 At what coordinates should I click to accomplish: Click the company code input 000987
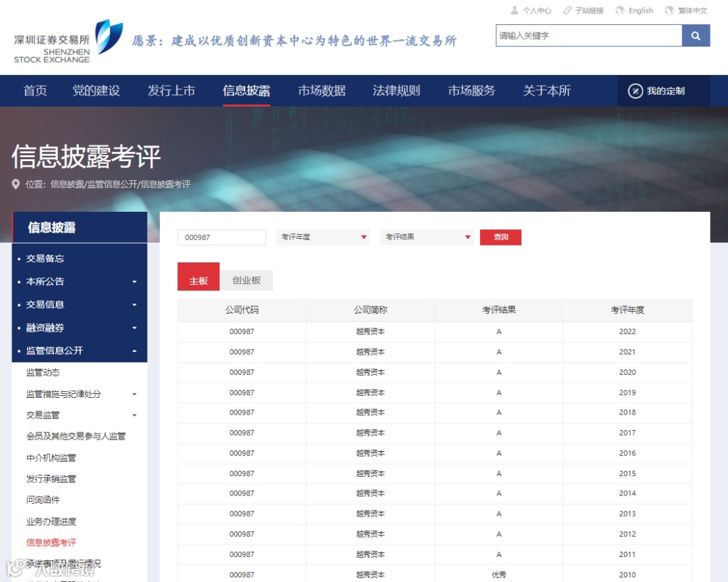coord(222,237)
